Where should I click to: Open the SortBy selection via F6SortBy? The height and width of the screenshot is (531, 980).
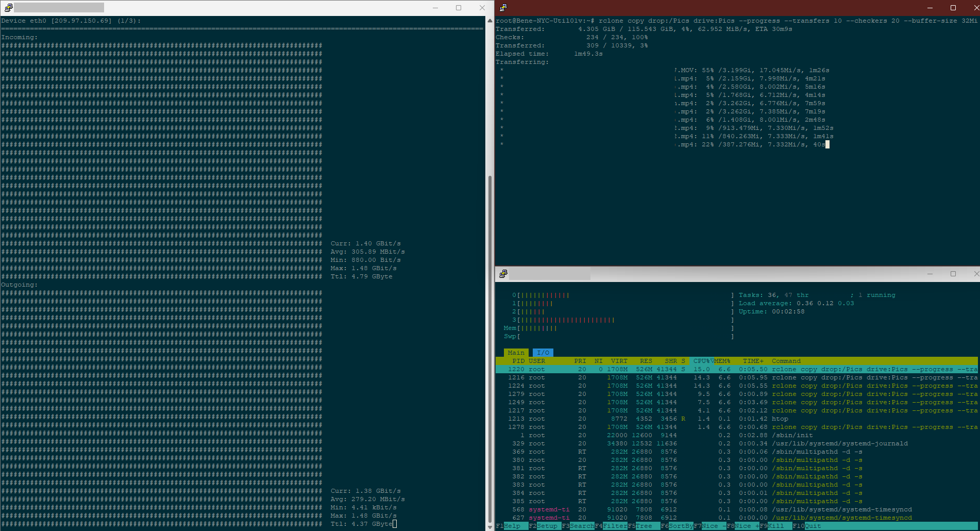click(678, 525)
